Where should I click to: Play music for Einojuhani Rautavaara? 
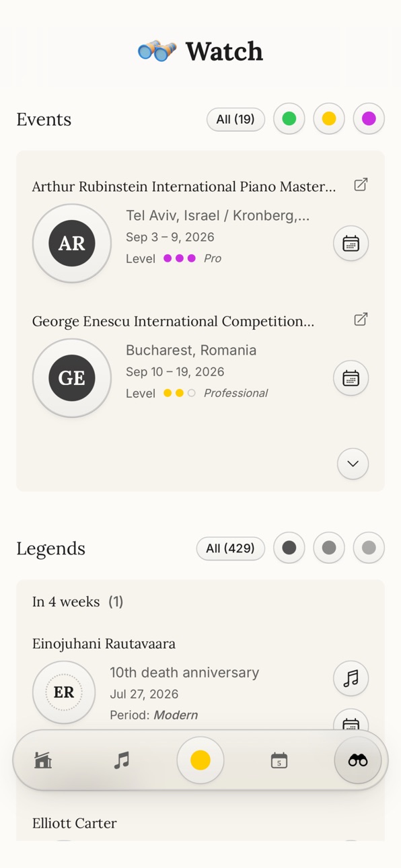click(351, 679)
